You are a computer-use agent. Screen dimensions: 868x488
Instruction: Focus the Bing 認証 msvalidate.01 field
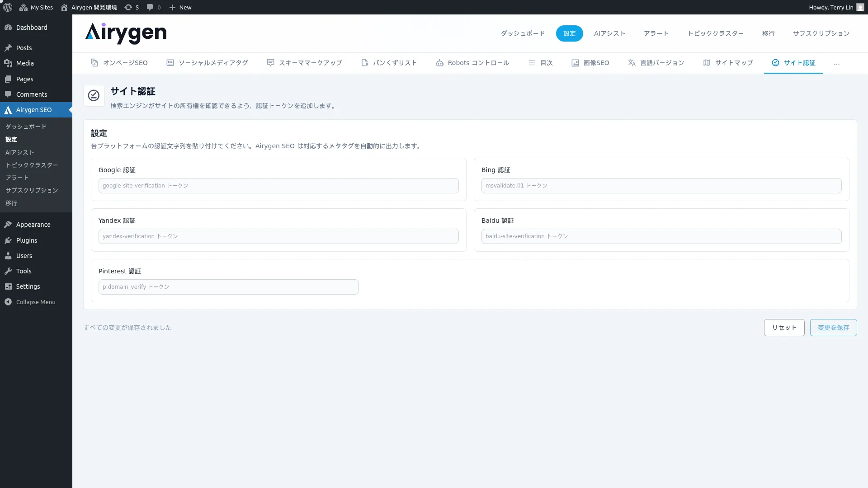661,186
